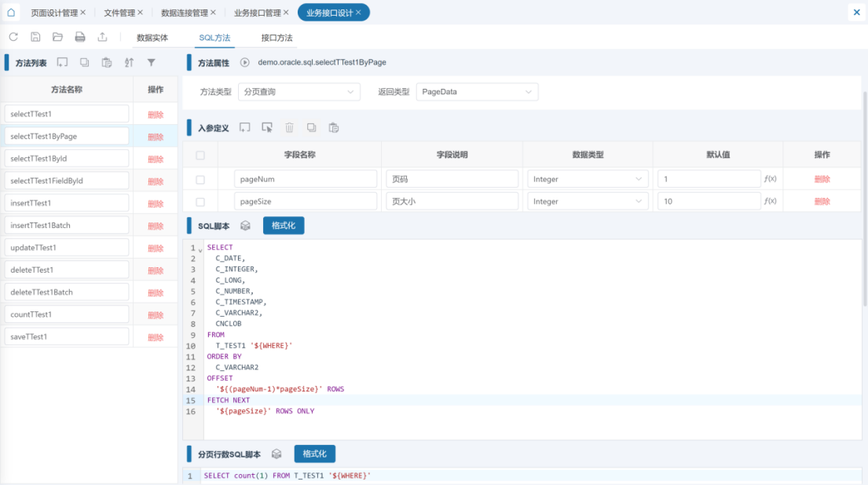
Task: Edit pageSize default value 10
Action: tap(709, 201)
